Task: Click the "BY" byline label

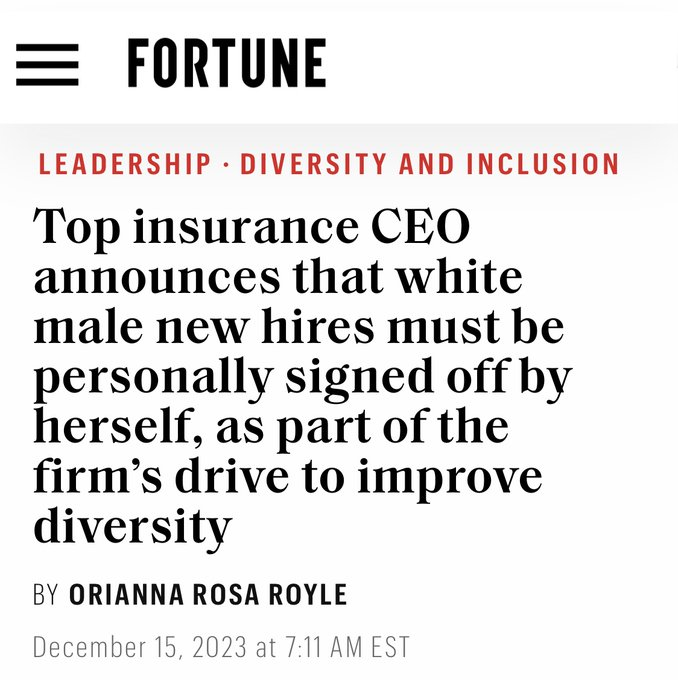Action: [46, 595]
